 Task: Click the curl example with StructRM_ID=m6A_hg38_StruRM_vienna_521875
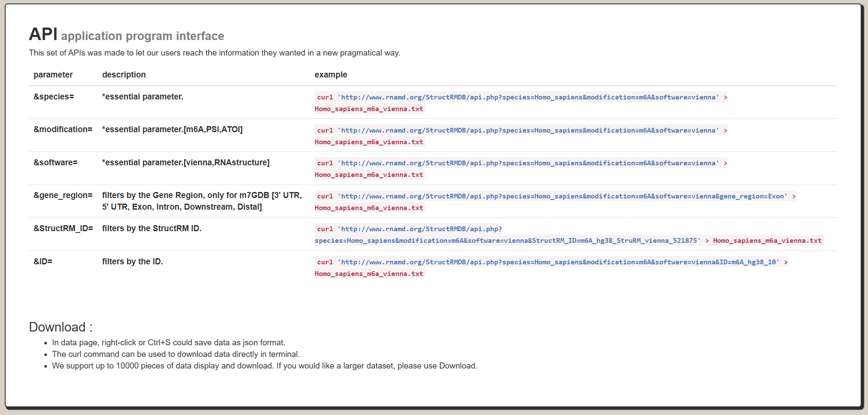click(x=508, y=241)
